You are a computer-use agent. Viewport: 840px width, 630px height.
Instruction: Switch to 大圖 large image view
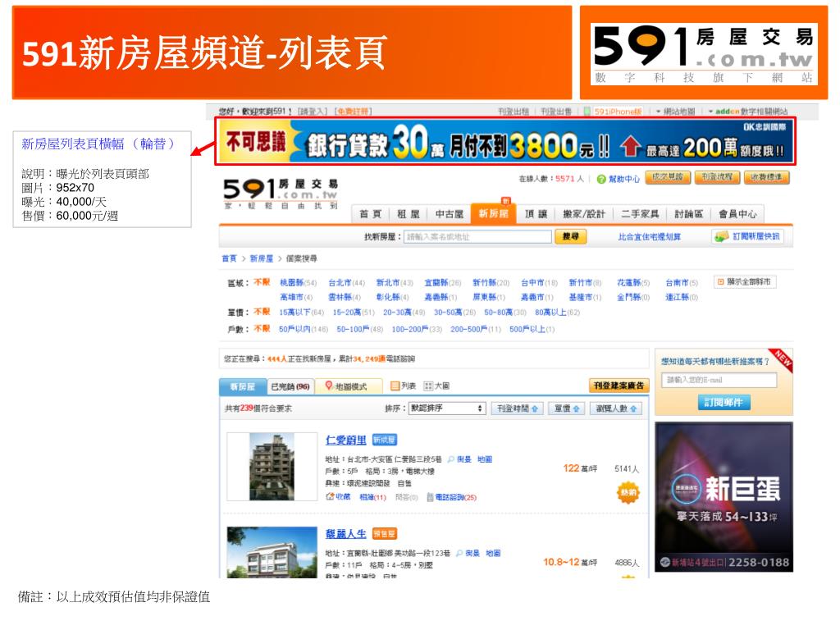(x=436, y=386)
